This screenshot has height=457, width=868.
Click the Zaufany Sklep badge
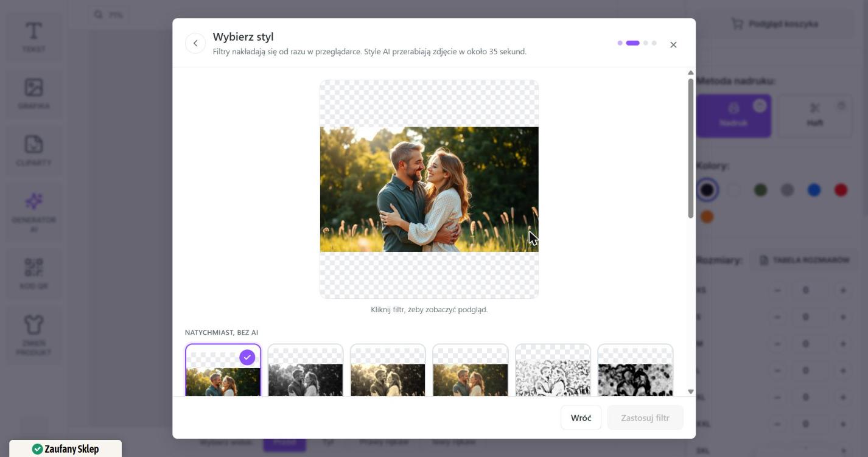pyautogui.click(x=66, y=448)
